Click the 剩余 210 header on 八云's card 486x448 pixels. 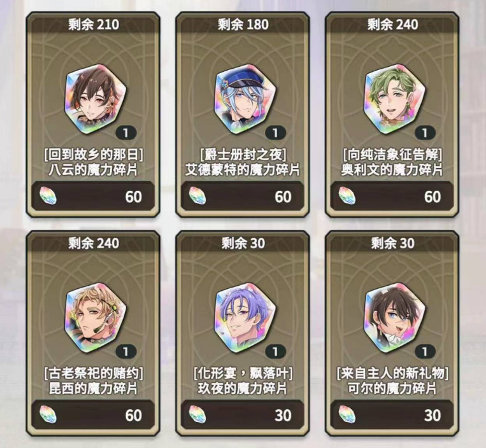(x=93, y=24)
